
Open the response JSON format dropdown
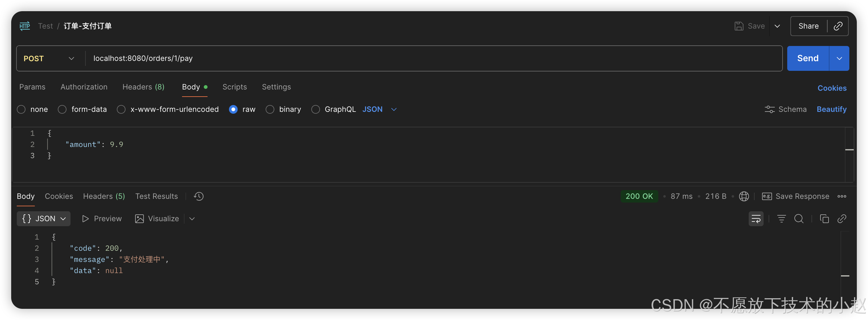pyautogui.click(x=44, y=219)
